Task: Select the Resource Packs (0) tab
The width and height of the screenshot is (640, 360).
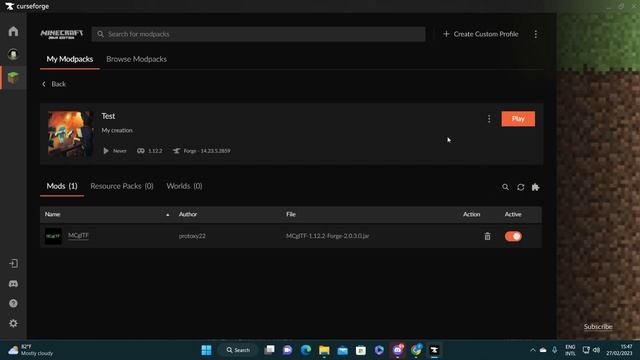Action: (122, 186)
